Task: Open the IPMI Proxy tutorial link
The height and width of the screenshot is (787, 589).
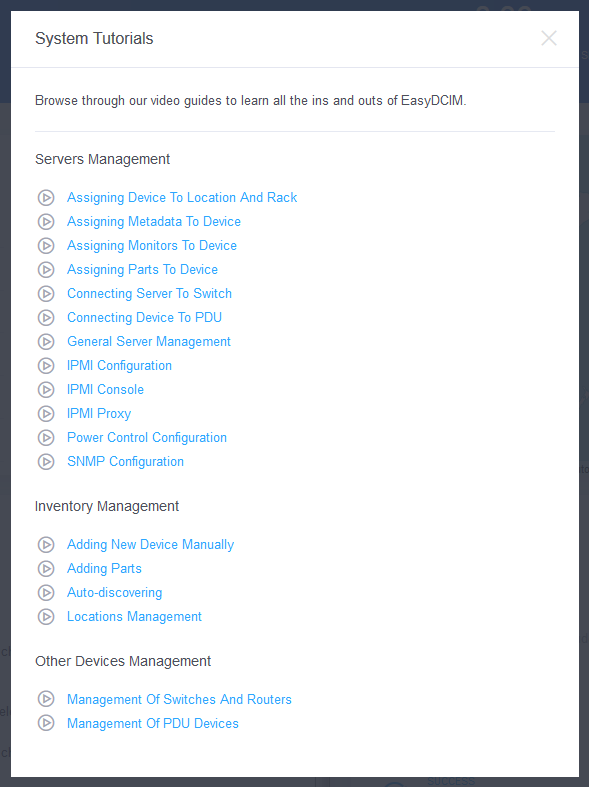Action: coord(99,414)
